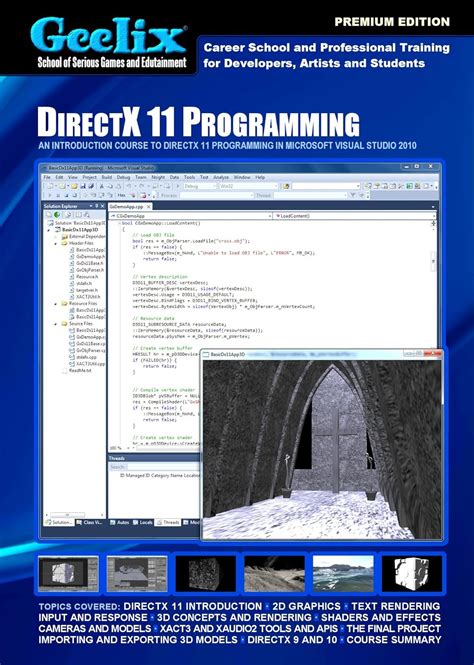Click the Save icon in Visual Studio toolbar
The width and height of the screenshot is (474, 665).
[82, 186]
